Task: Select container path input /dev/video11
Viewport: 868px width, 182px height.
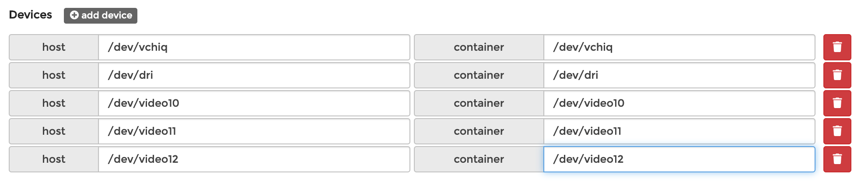Action: coord(679,131)
